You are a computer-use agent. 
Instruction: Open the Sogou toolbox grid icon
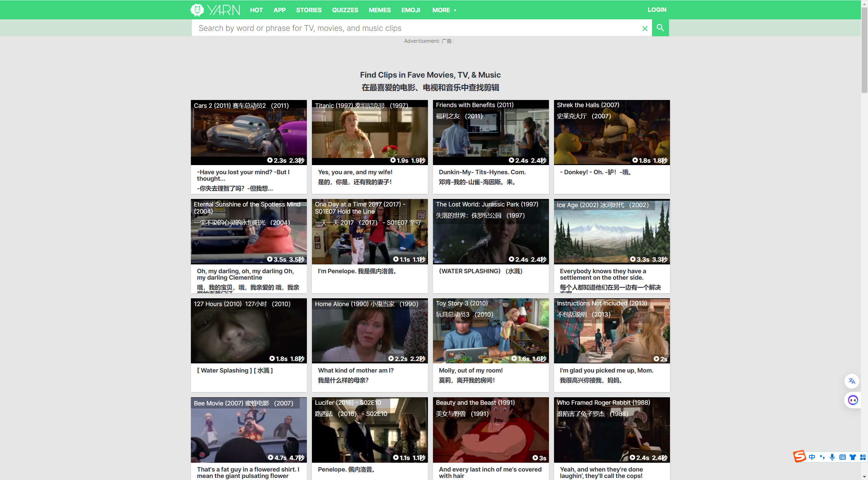863,457
